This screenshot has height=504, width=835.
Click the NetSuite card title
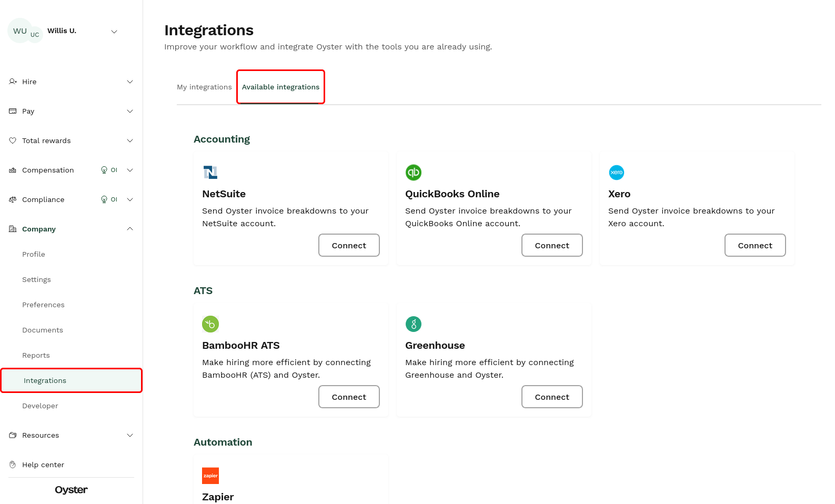224,194
